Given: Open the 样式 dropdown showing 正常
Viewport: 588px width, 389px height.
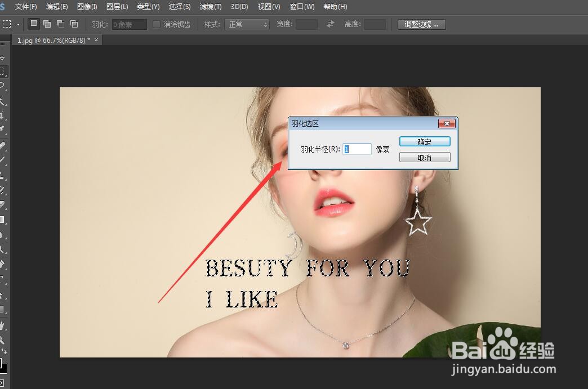Looking at the screenshot, I should click(247, 25).
